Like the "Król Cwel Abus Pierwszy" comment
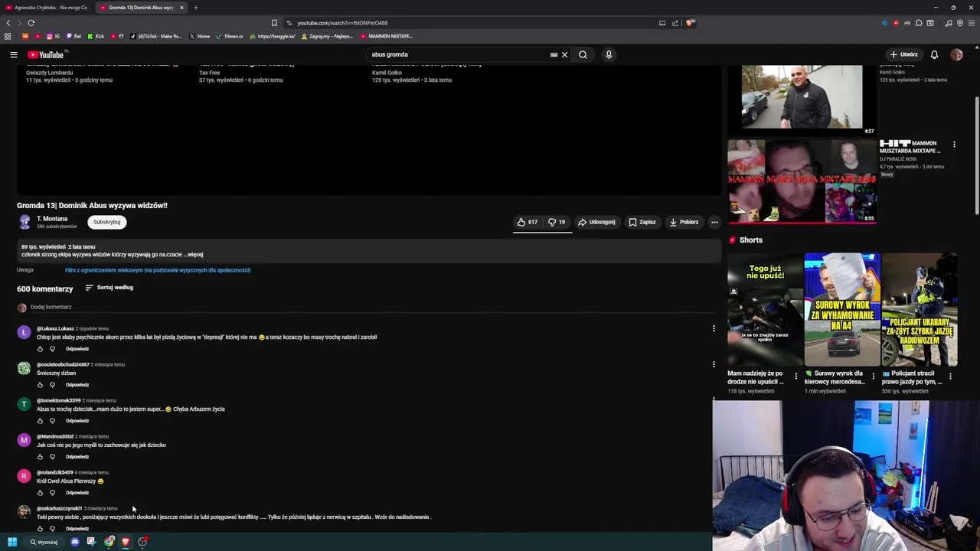 [x=40, y=493]
